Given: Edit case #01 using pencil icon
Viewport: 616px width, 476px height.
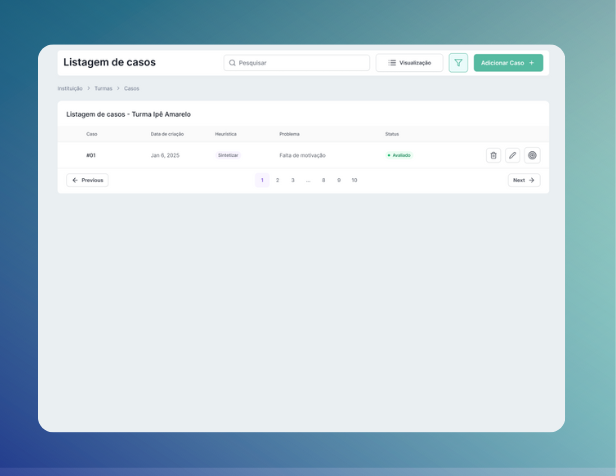Looking at the screenshot, I should 512,155.
